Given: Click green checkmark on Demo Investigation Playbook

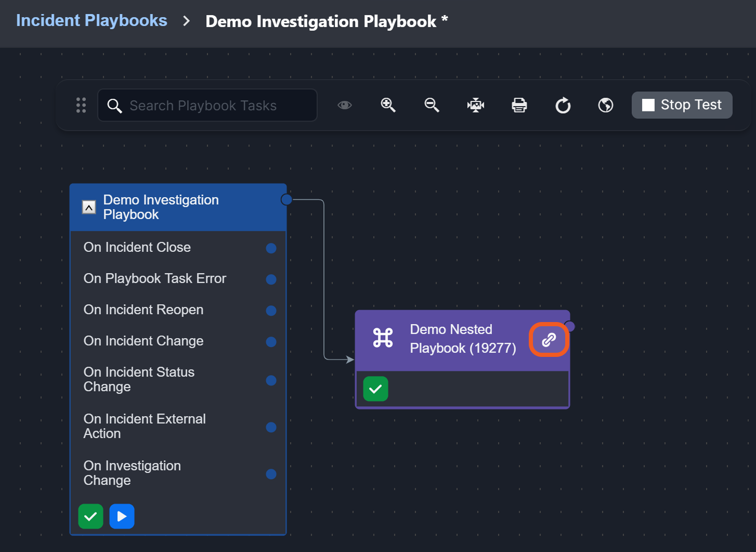Looking at the screenshot, I should point(90,516).
